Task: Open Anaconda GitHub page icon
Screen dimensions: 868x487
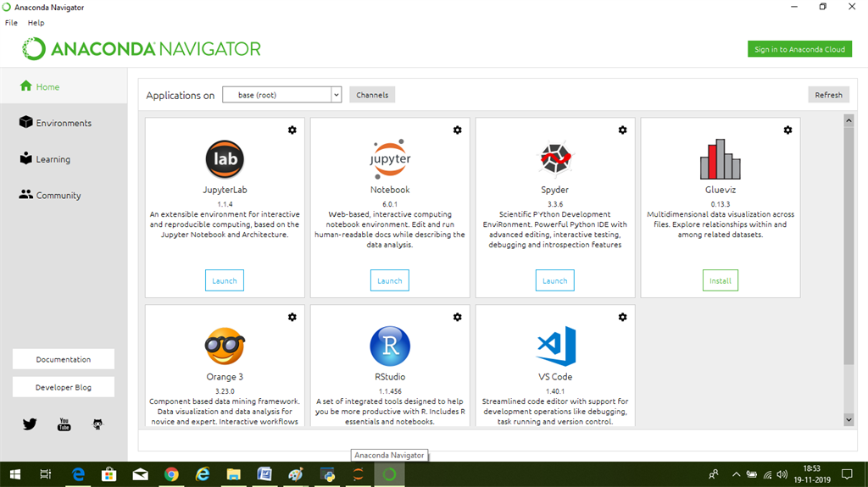Action: pos(97,424)
